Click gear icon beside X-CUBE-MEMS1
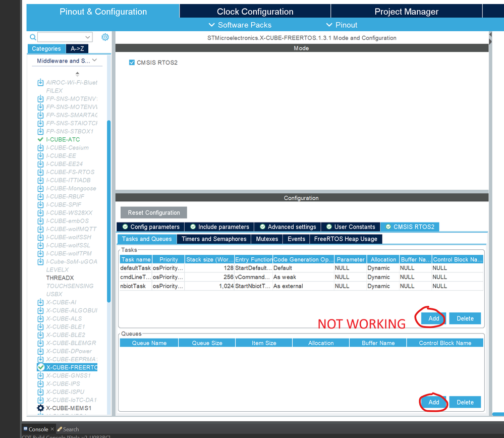This screenshot has height=438, width=504. [x=40, y=408]
